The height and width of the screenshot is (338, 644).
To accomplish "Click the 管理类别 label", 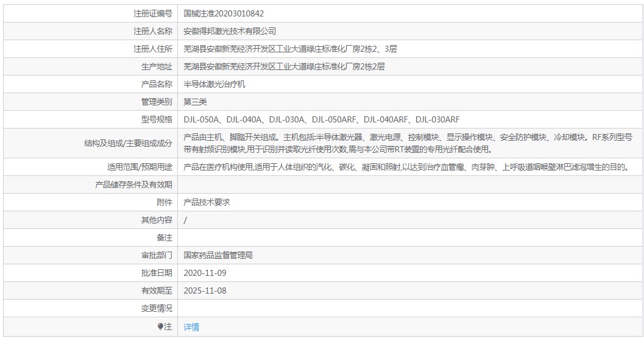I will (x=157, y=102).
